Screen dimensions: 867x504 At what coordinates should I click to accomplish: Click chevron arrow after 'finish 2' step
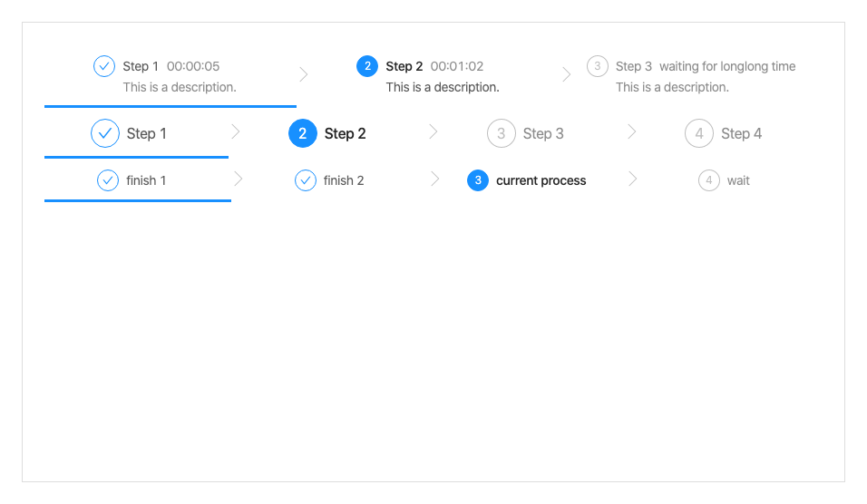435,179
